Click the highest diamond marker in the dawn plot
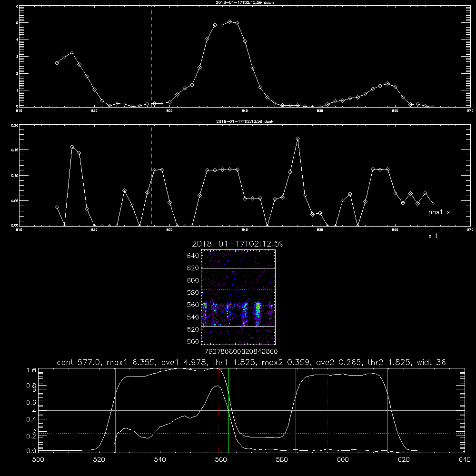 pos(230,21)
